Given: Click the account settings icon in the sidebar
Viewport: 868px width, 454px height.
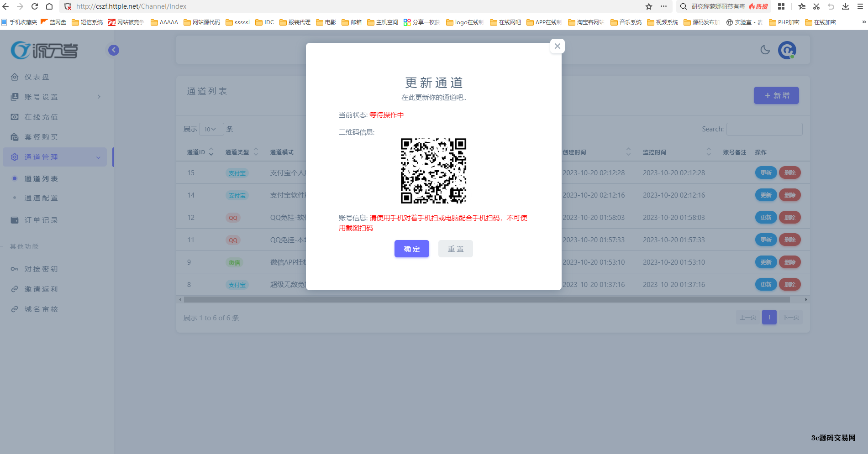Looking at the screenshot, I should click(15, 97).
